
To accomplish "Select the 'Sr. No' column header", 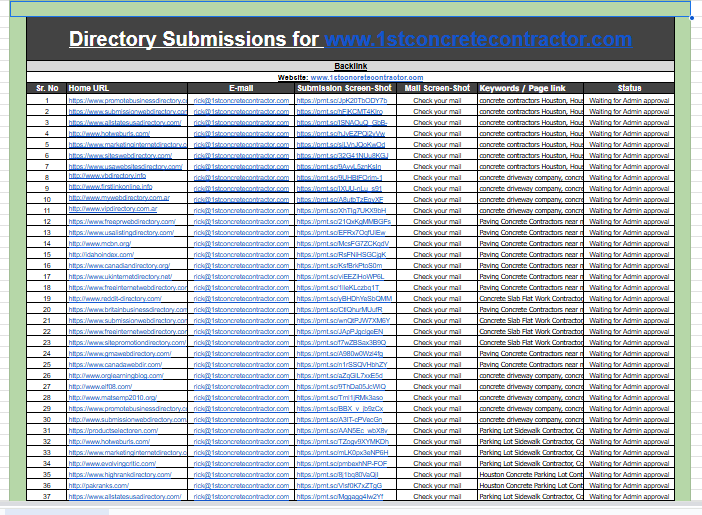I will (47, 88).
